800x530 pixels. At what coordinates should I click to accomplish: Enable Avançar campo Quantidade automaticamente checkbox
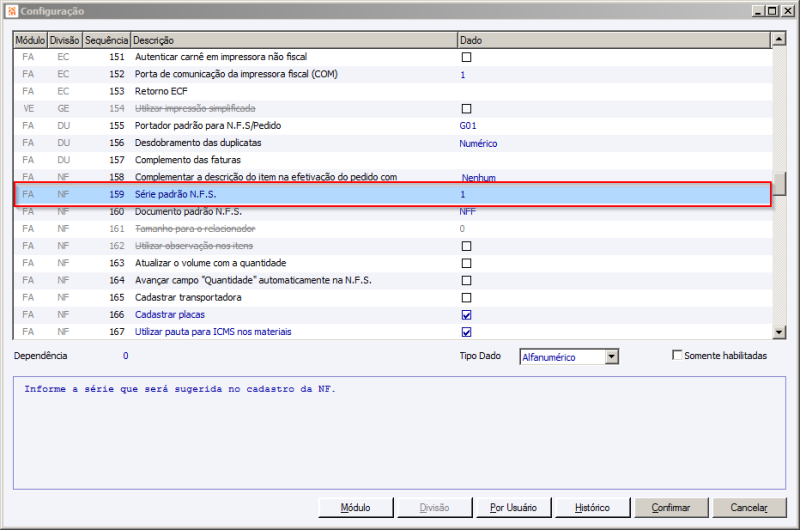pyautogui.click(x=466, y=281)
